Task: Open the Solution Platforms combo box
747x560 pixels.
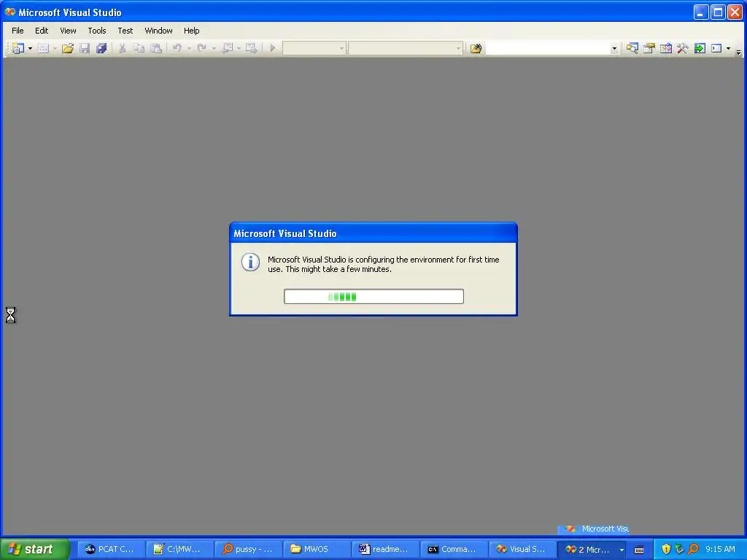Action: [x=406, y=48]
